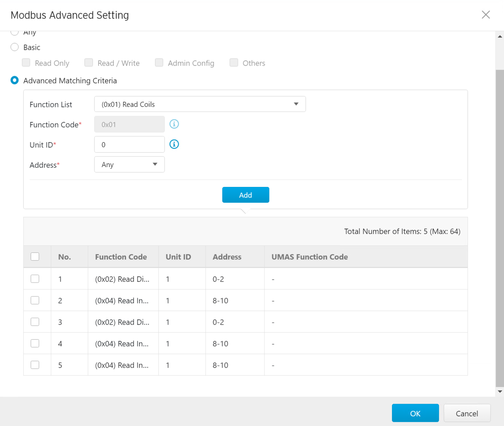Screen dimensions: 504x426
Task: Click the vertical scrollbar thumb
Action: click(x=500, y=229)
